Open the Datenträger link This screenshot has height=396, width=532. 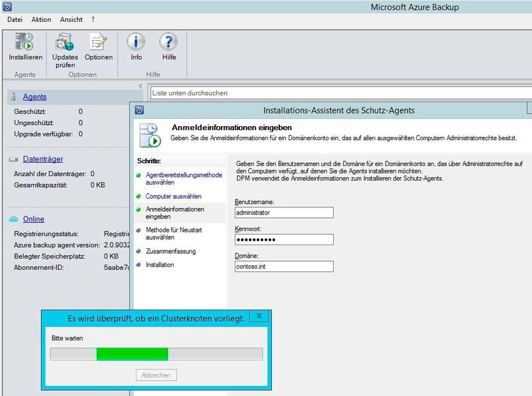point(43,159)
